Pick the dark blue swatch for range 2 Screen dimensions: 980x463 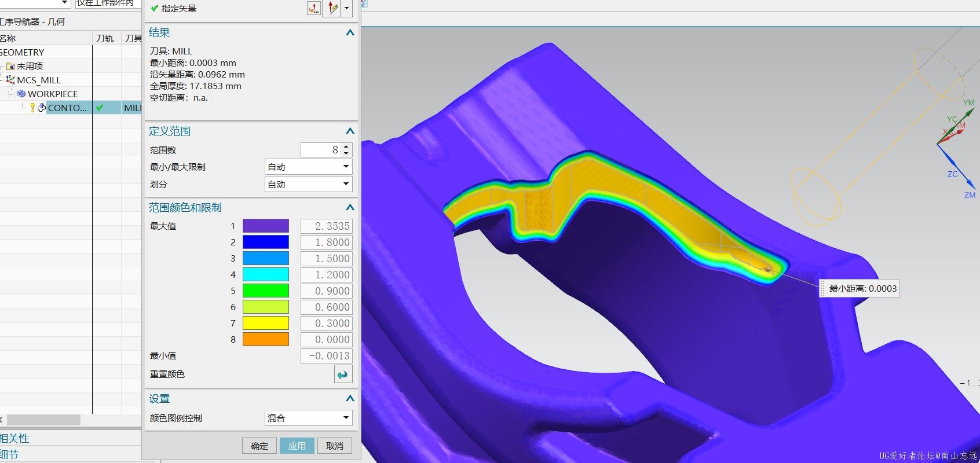[265, 242]
